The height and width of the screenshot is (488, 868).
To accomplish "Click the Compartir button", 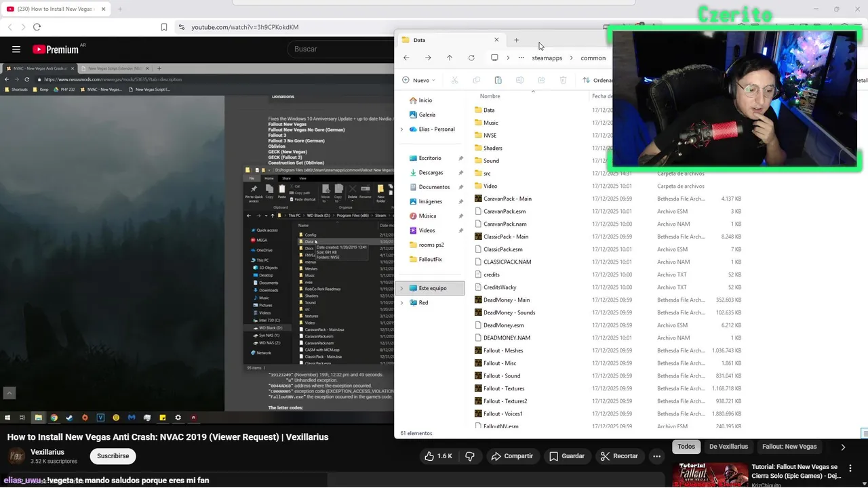I will tap(513, 456).
